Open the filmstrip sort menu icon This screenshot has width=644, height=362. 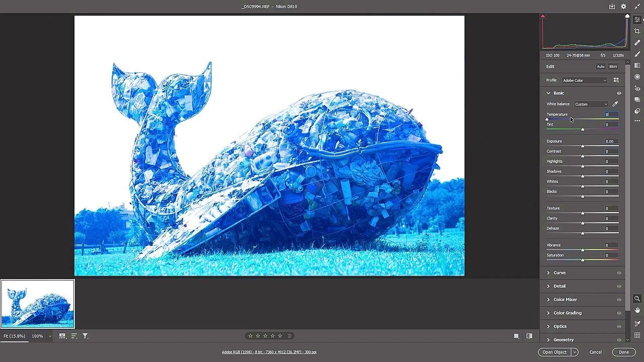tap(74, 336)
